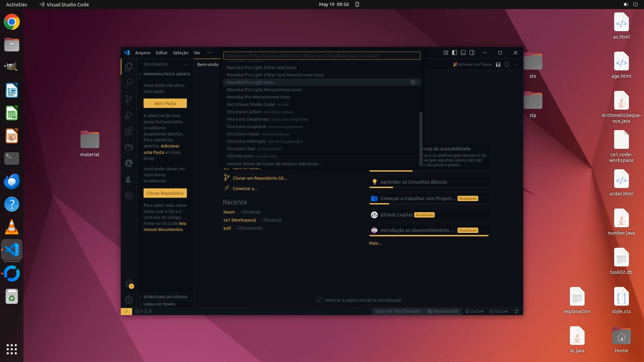Click the Abrir Pasta button

coord(165,103)
